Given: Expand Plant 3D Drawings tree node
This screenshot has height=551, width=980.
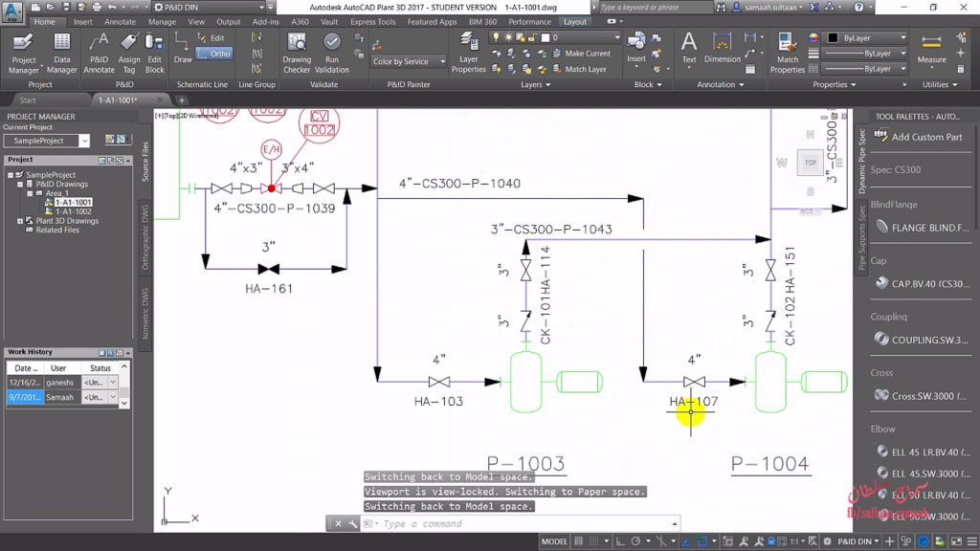Looking at the screenshot, I should (20, 221).
